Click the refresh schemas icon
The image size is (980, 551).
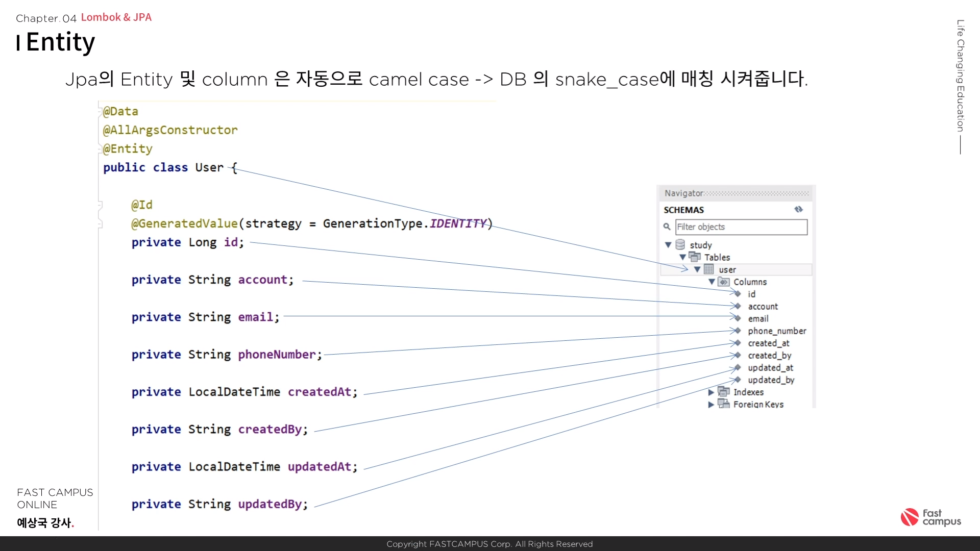point(798,209)
